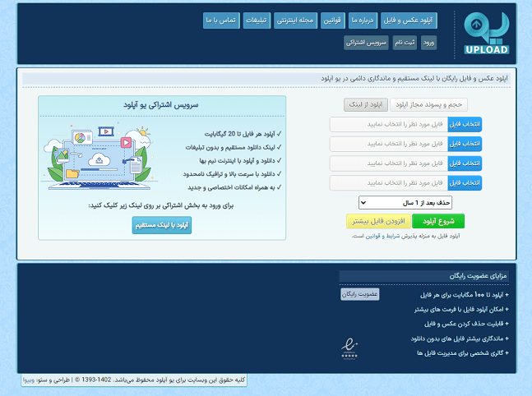Click the text 'آپلود تا 100 مگابایت برای هر فایل'

462,295
